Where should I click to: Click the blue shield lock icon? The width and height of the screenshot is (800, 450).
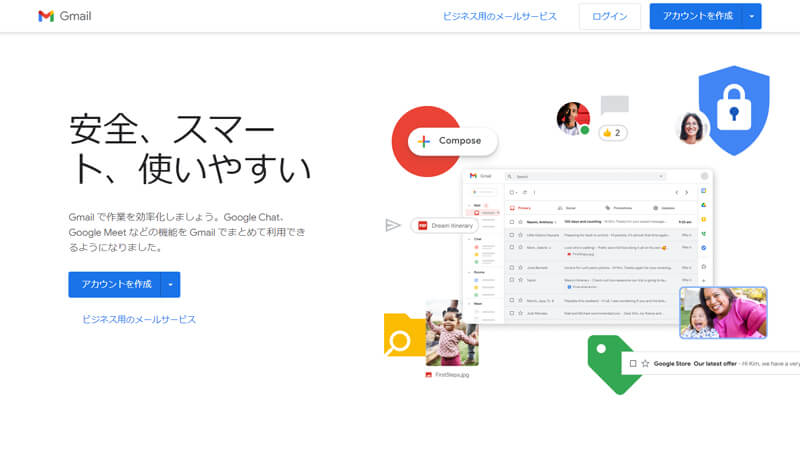tap(734, 110)
